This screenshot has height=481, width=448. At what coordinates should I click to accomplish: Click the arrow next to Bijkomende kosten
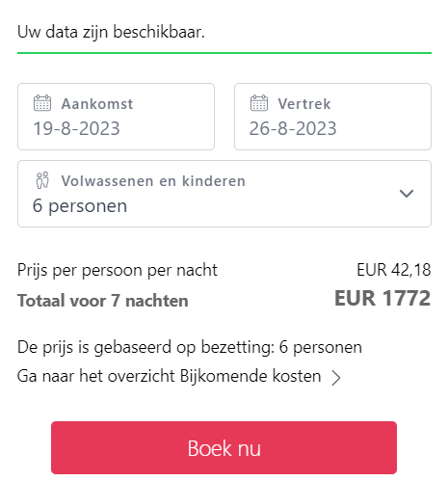(336, 378)
